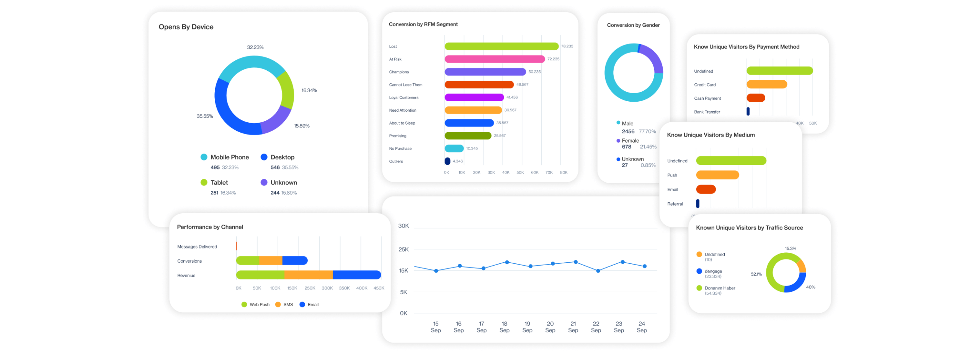Select the About to Sleep bar

pyautogui.click(x=469, y=123)
